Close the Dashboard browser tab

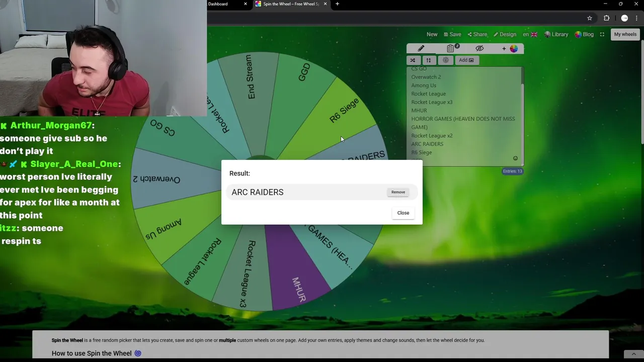point(246,4)
